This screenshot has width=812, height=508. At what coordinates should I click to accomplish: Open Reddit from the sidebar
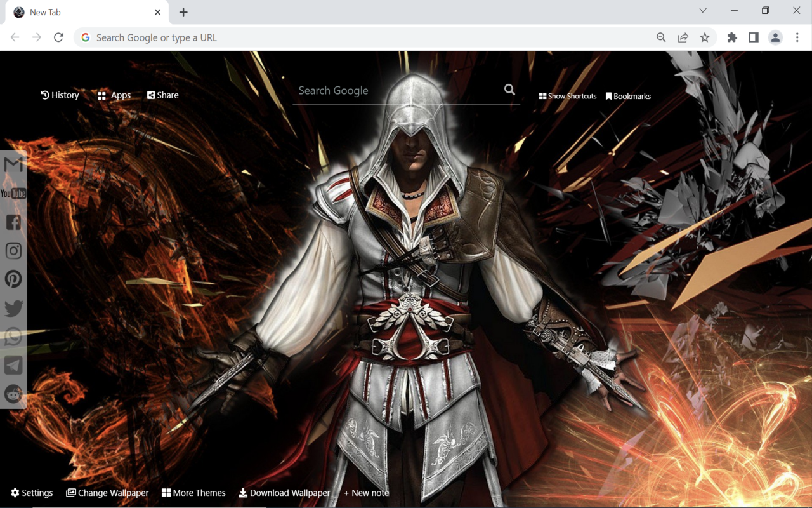[13, 394]
